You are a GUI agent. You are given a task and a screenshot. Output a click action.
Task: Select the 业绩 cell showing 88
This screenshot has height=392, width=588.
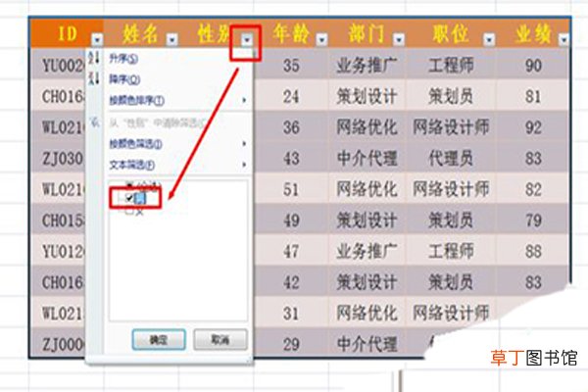pyautogui.click(x=533, y=251)
